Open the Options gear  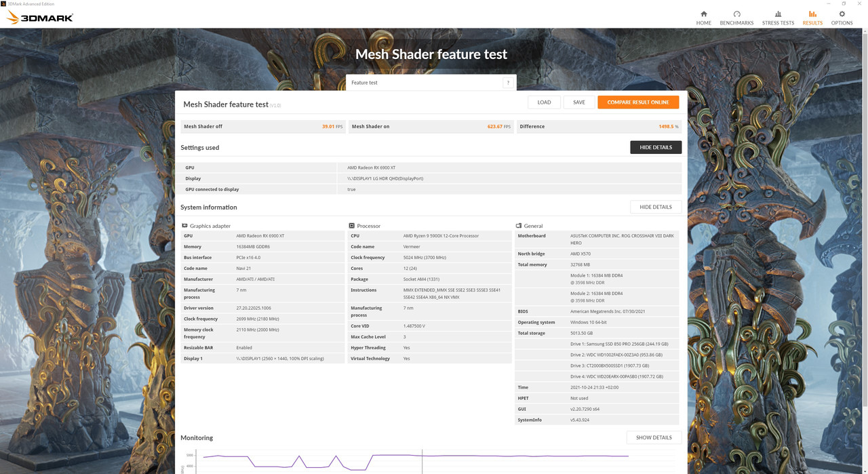(x=842, y=18)
